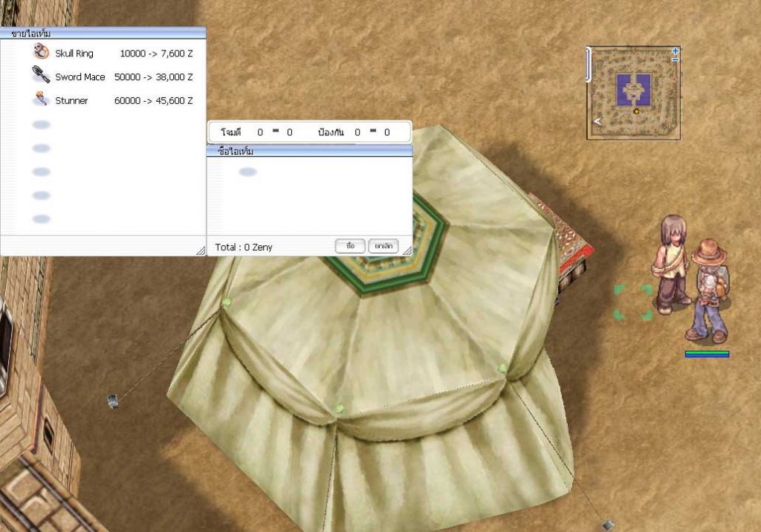Click the yellow marker on the minimap

click(x=636, y=111)
